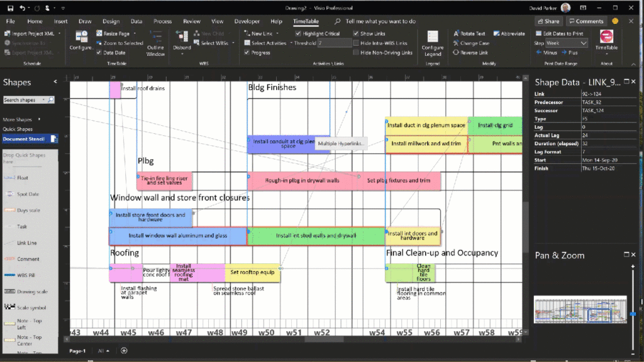The height and width of the screenshot is (362, 644).
Task: Click the Edit Dates to Print button
Action: click(x=560, y=33)
